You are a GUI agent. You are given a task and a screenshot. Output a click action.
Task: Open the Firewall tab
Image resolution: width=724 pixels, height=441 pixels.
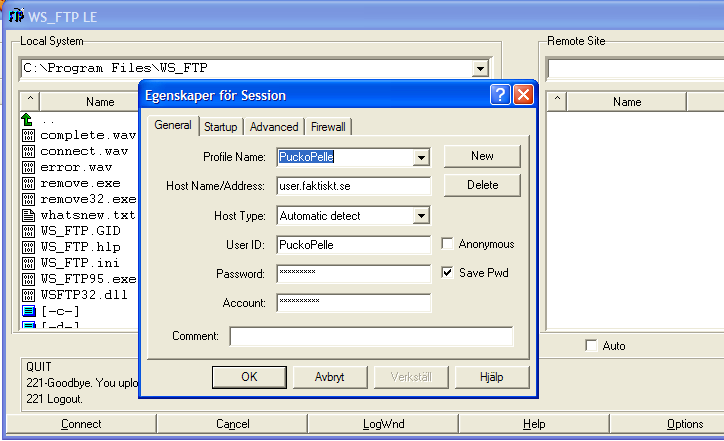[x=328, y=127]
